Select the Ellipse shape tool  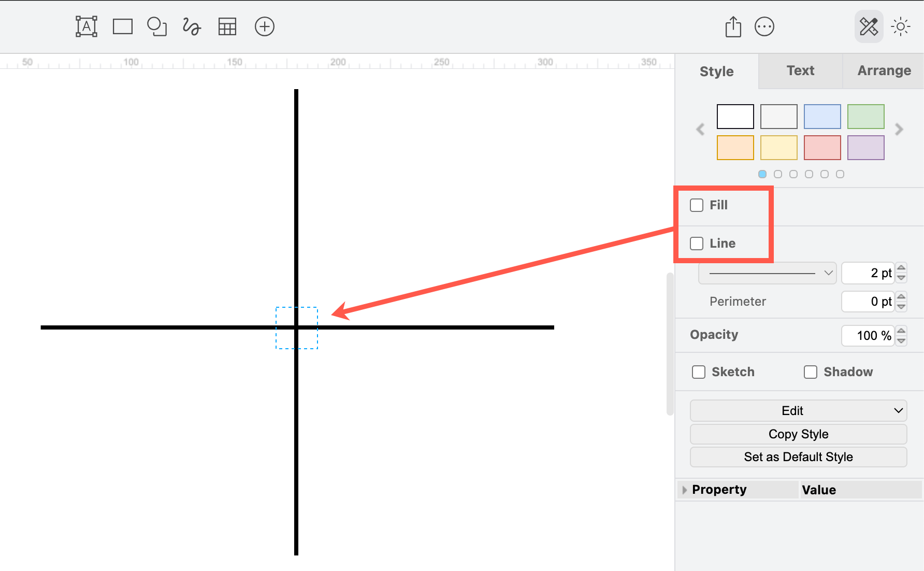coord(156,26)
